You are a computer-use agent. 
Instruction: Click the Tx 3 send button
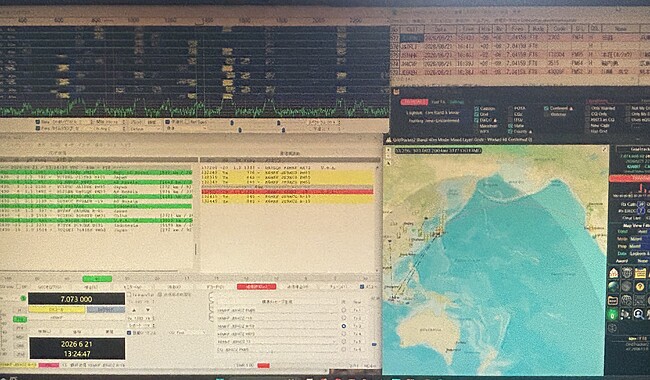357,326
